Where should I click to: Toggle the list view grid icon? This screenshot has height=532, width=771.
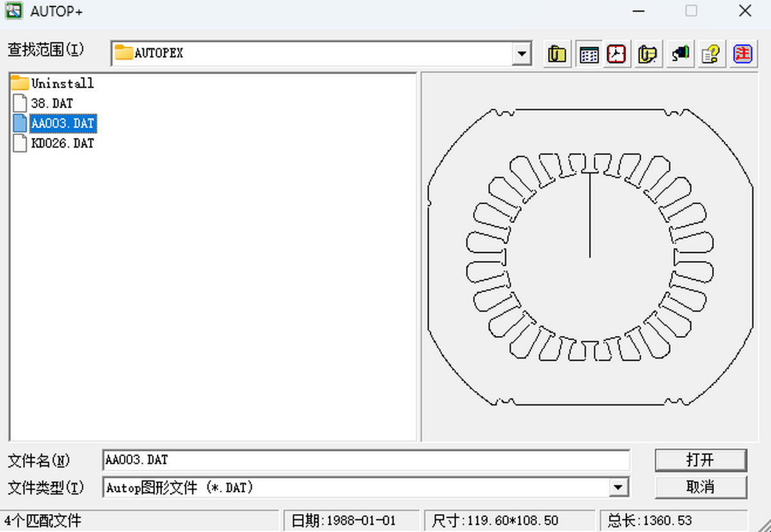588,54
